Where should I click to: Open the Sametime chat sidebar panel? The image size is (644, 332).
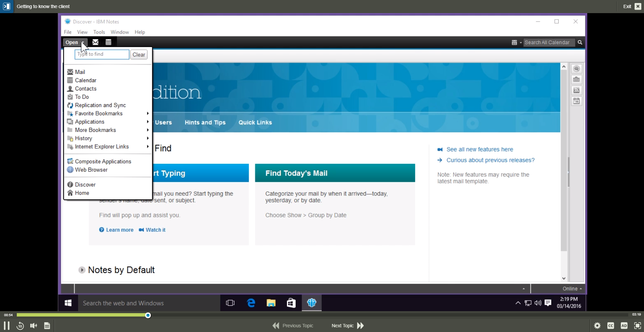576,69
